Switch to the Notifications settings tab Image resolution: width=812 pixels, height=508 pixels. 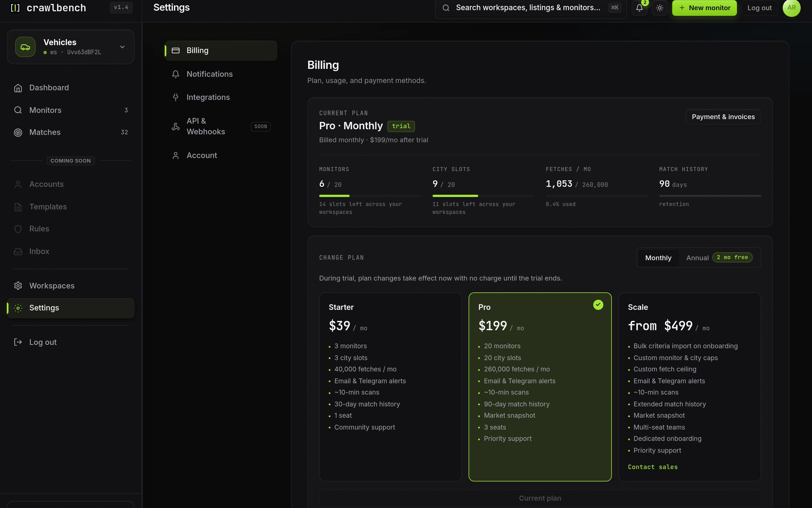pos(221,74)
